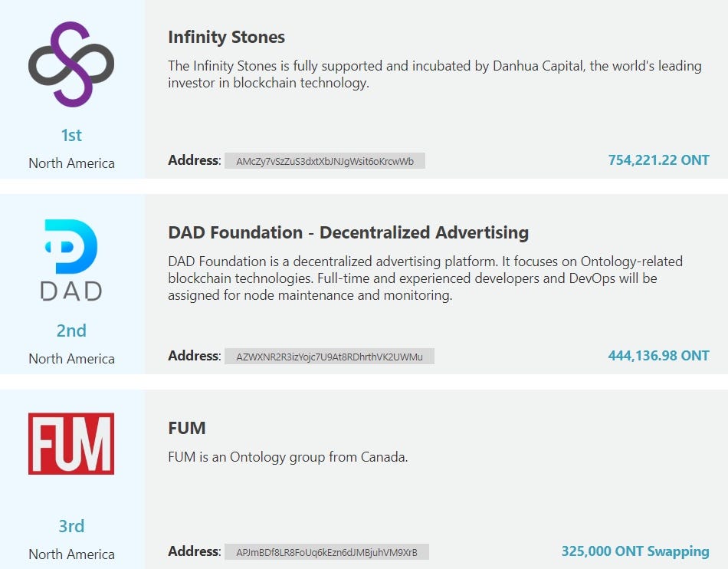Select FUM address APJmBDf8LR8FoUq6k field

(x=326, y=552)
